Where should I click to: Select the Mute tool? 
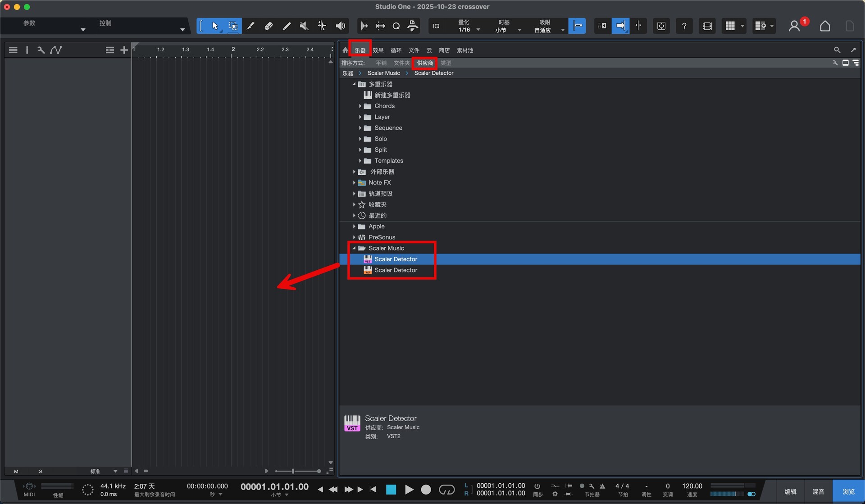pyautogui.click(x=304, y=26)
